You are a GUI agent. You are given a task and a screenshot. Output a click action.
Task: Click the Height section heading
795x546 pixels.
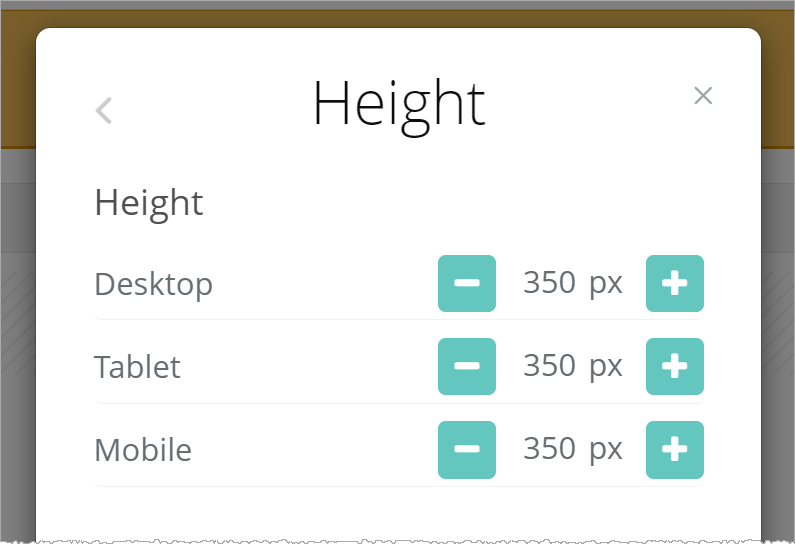149,203
